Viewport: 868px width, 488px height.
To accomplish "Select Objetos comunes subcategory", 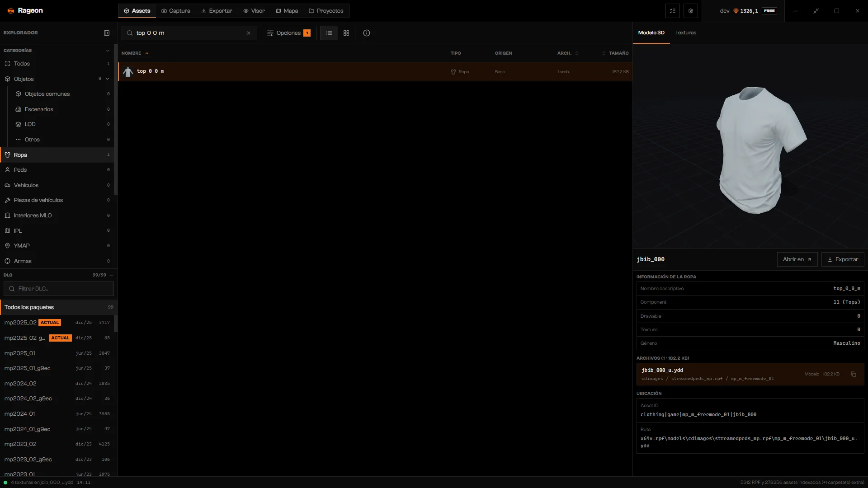I will point(62,94).
